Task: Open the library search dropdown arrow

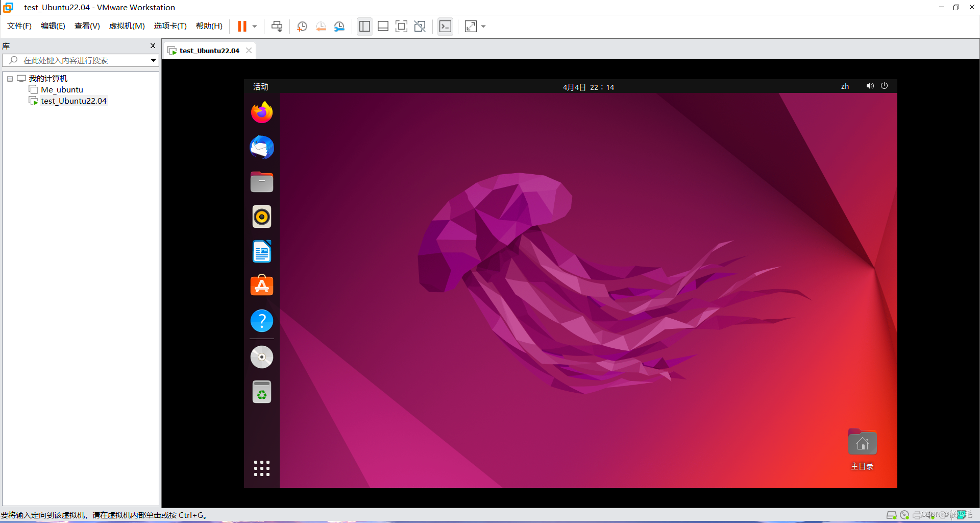Action: pos(153,60)
